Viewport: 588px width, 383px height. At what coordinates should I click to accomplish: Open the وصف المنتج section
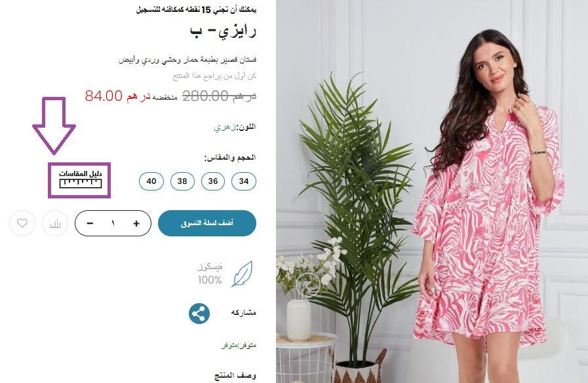click(235, 376)
